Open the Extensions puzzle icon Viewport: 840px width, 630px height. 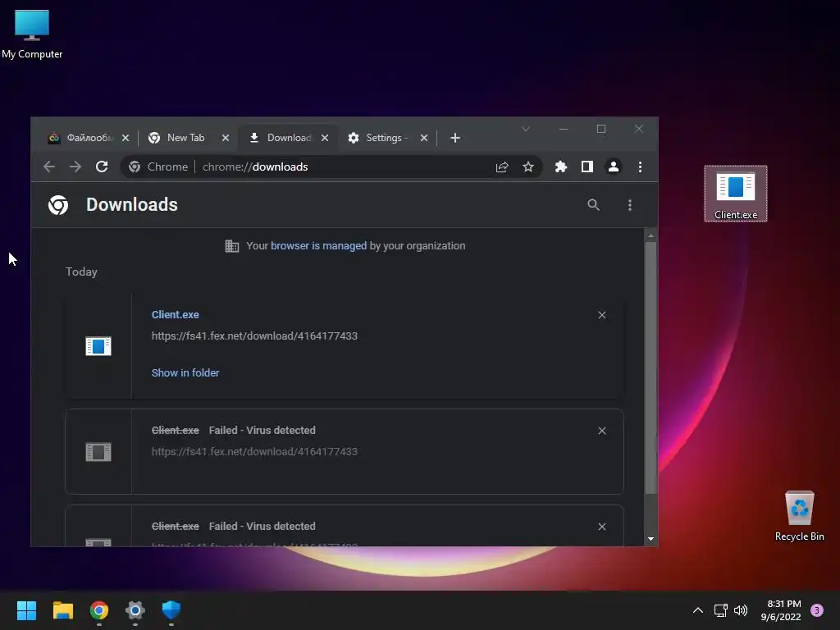[561, 167]
